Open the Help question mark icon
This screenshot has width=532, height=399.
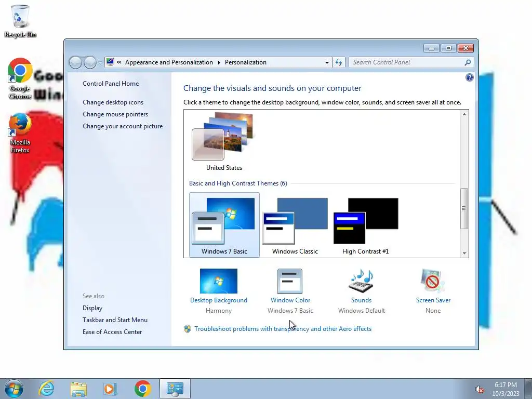click(x=469, y=78)
